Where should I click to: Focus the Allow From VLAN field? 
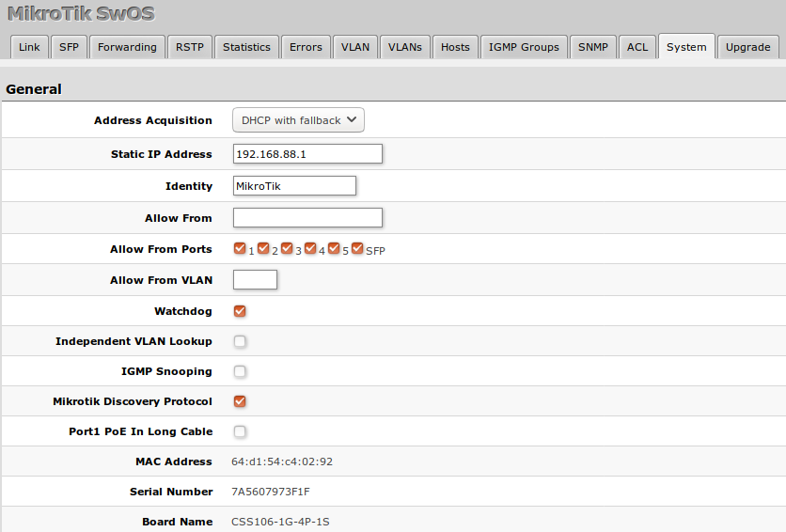(x=255, y=280)
